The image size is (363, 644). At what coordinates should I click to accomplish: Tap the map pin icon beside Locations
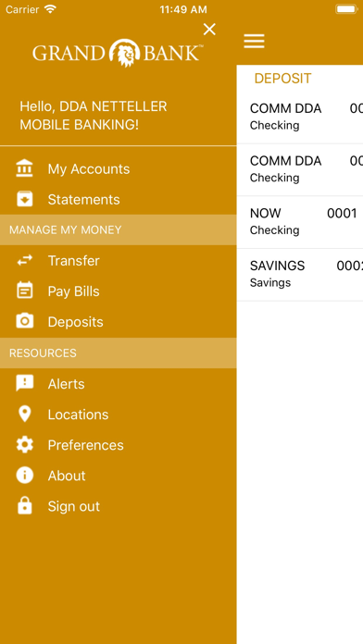pyautogui.click(x=24, y=414)
